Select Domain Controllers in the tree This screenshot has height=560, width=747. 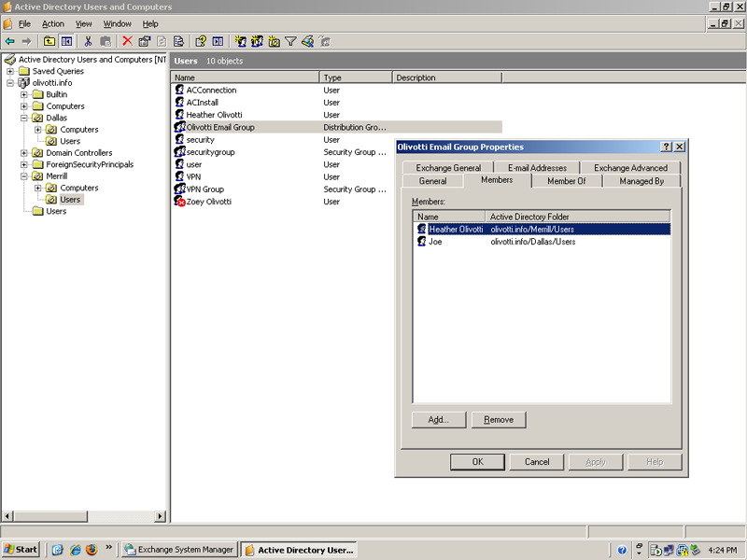coord(79,153)
